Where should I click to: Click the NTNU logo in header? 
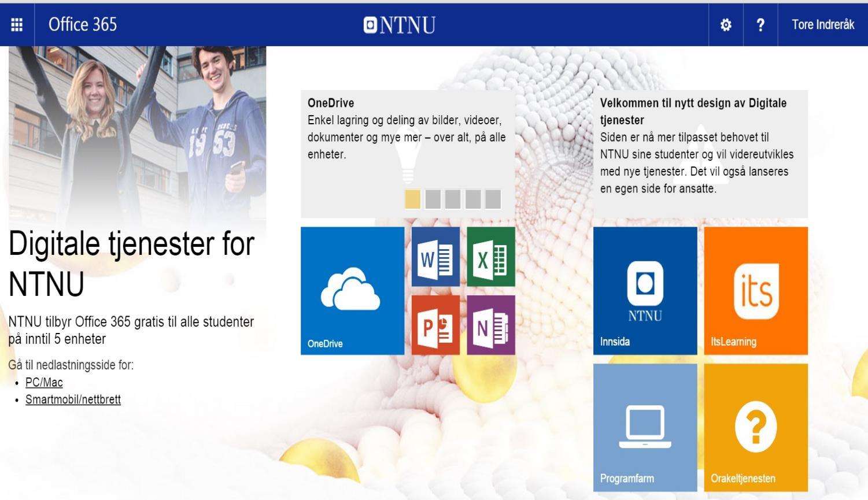coord(400,25)
